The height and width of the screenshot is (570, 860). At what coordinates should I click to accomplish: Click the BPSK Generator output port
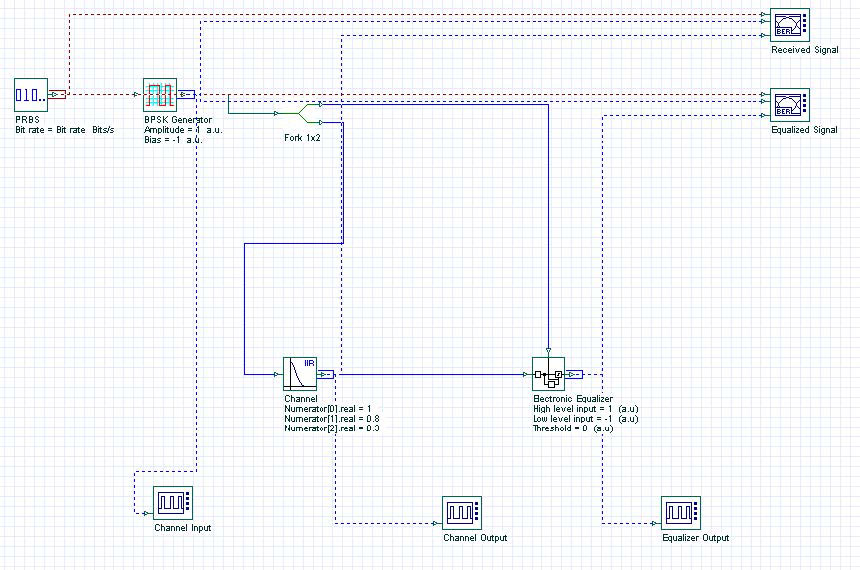(x=186, y=94)
